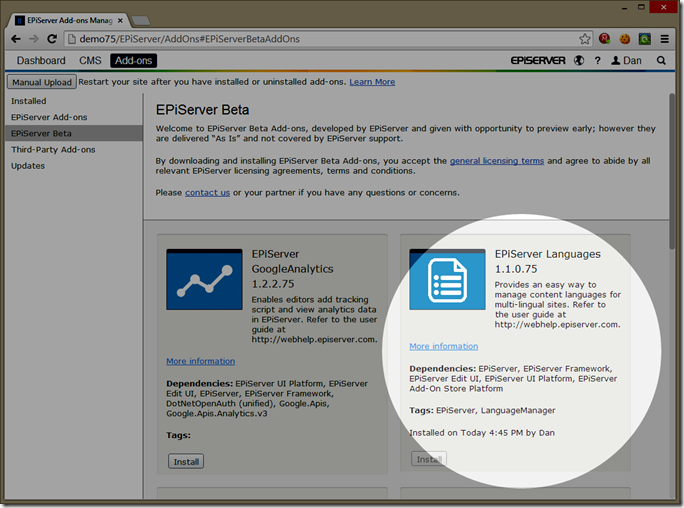
Task: Bookmark this page with the star icon
Action: coord(585,39)
